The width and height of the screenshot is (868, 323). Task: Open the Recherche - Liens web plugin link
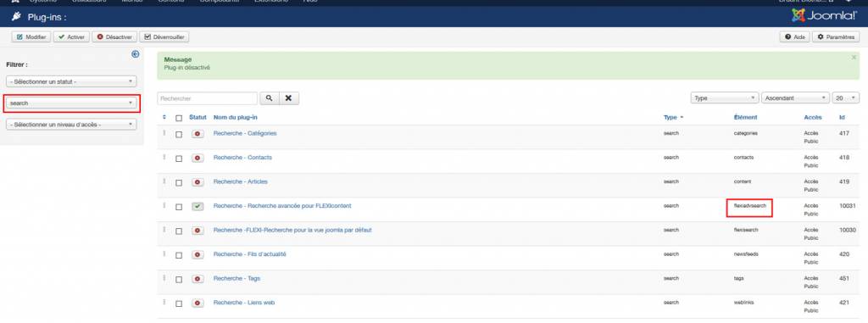click(244, 303)
